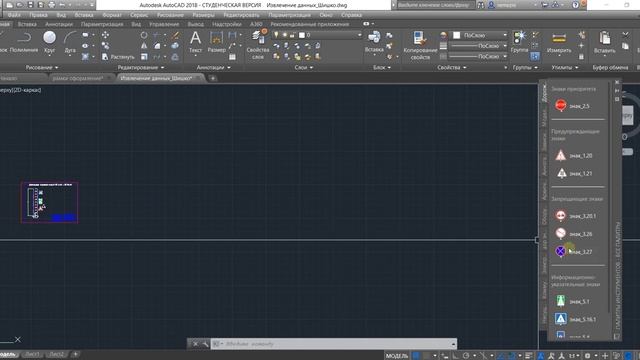Select the Circle (Круг) tool
640x360 pixels.
pyautogui.click(x=49, y=42)
